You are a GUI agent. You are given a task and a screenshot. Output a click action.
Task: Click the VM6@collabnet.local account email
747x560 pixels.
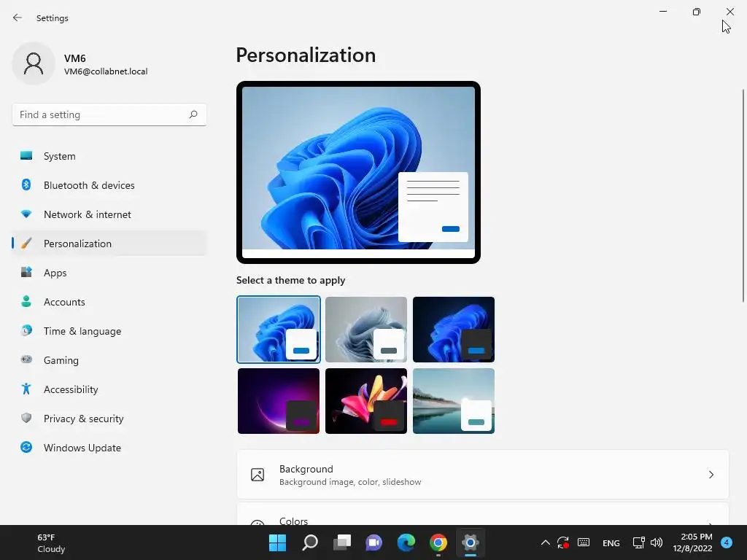click(x=106, y=71)
